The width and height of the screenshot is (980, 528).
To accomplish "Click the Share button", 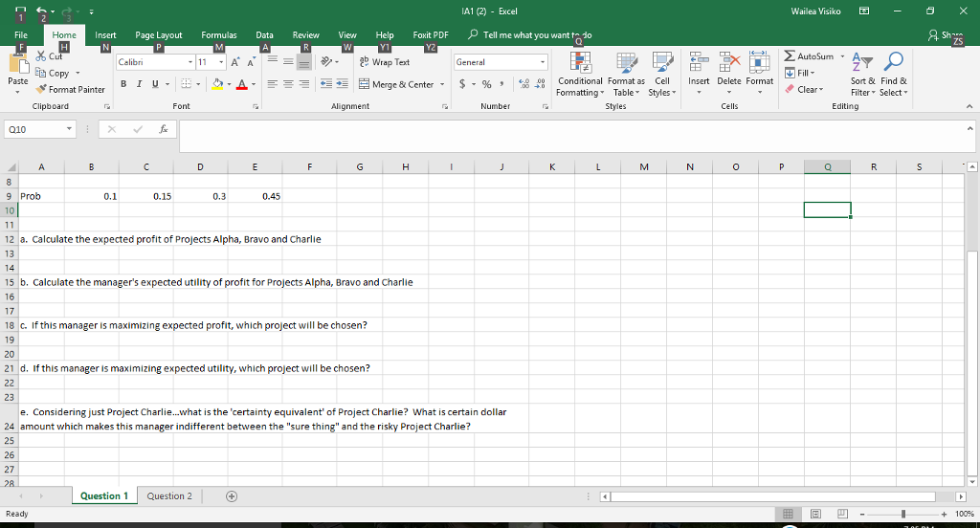I will 946,35.
